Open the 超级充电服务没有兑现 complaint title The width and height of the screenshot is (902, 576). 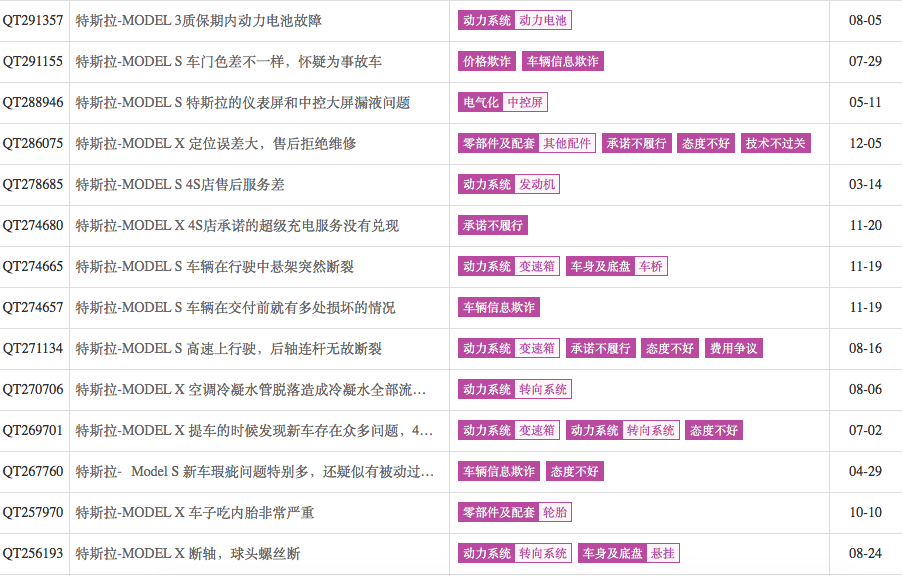[x=237, y=226]
